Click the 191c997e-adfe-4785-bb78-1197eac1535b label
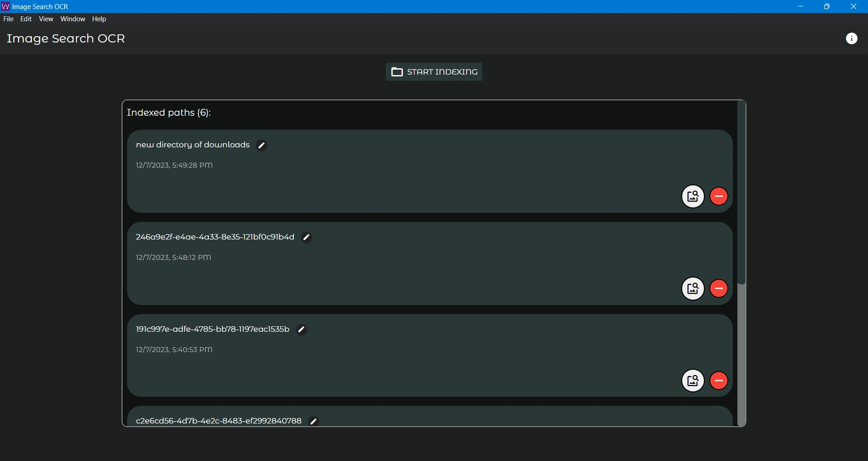 pyautogui.click(x=212, y=329)
